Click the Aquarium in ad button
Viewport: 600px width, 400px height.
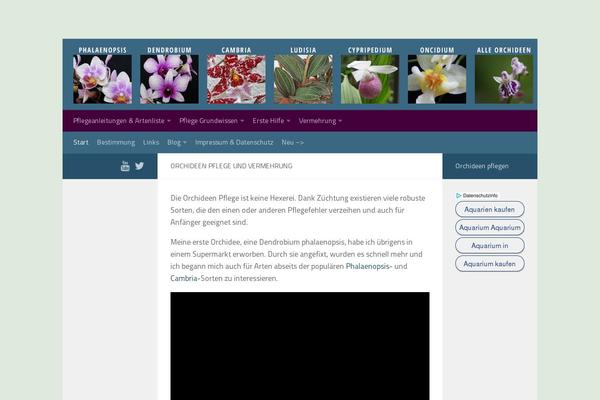(489, 245)
